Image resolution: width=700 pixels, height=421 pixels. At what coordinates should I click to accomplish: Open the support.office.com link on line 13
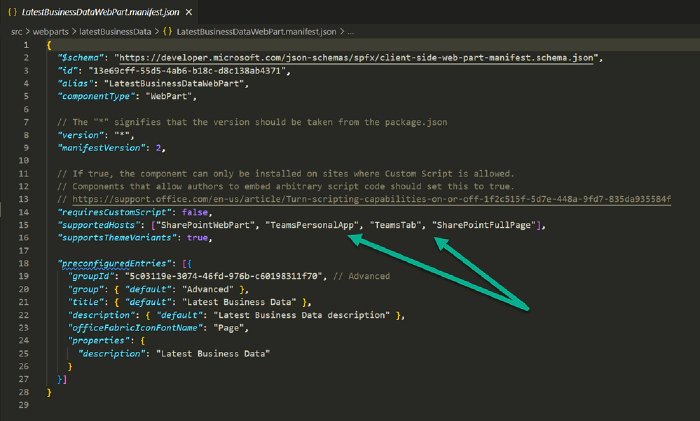(x=371, y=199)
